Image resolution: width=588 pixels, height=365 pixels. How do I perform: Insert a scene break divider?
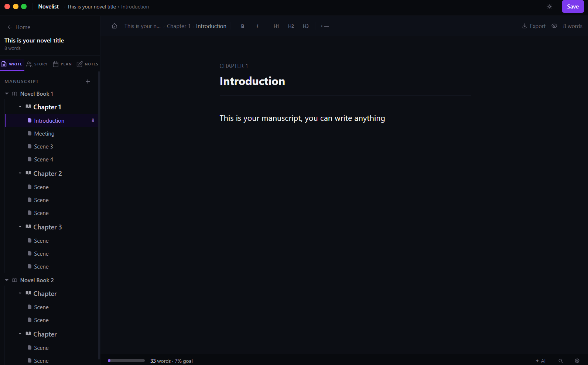325,26
